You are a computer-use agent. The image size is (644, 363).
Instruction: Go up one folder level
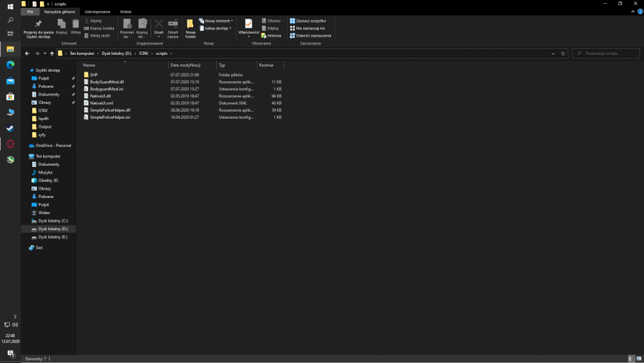pos(52,54)
